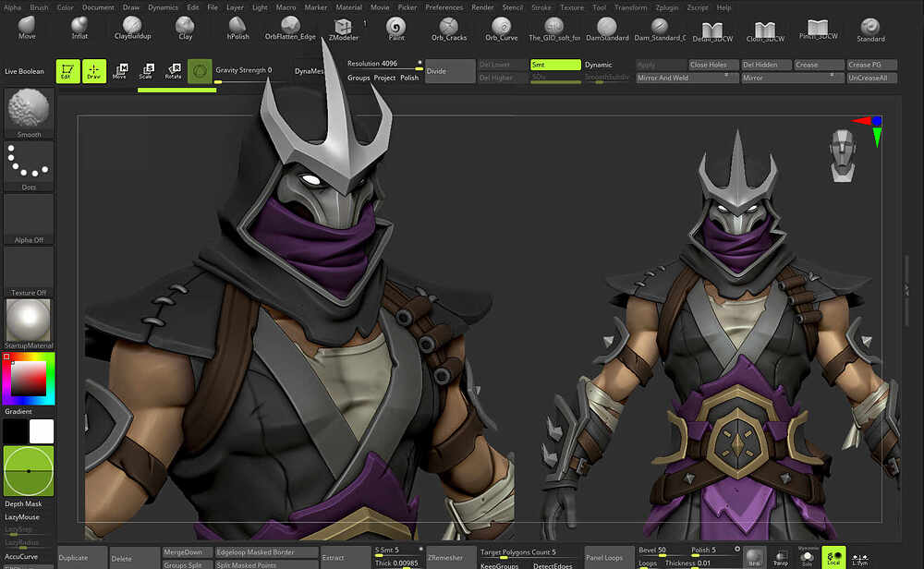Open the Zplugin menu

coord(669,6)
